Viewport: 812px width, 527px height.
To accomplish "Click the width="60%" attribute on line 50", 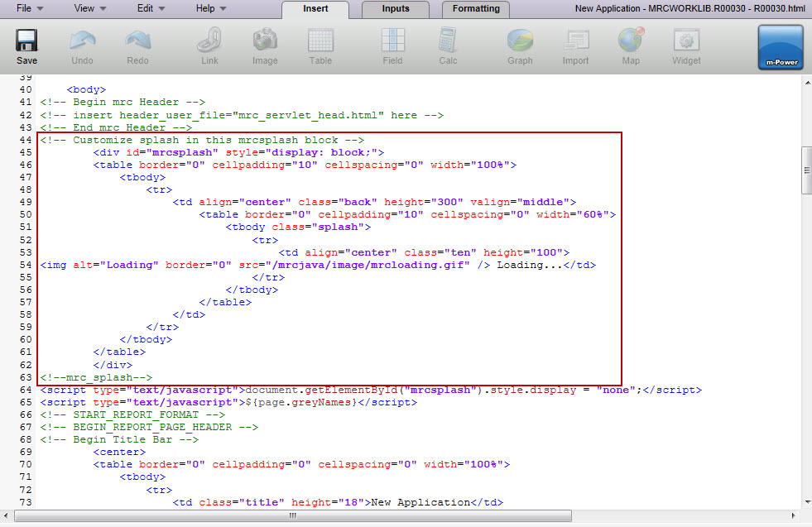I will 573,214.
